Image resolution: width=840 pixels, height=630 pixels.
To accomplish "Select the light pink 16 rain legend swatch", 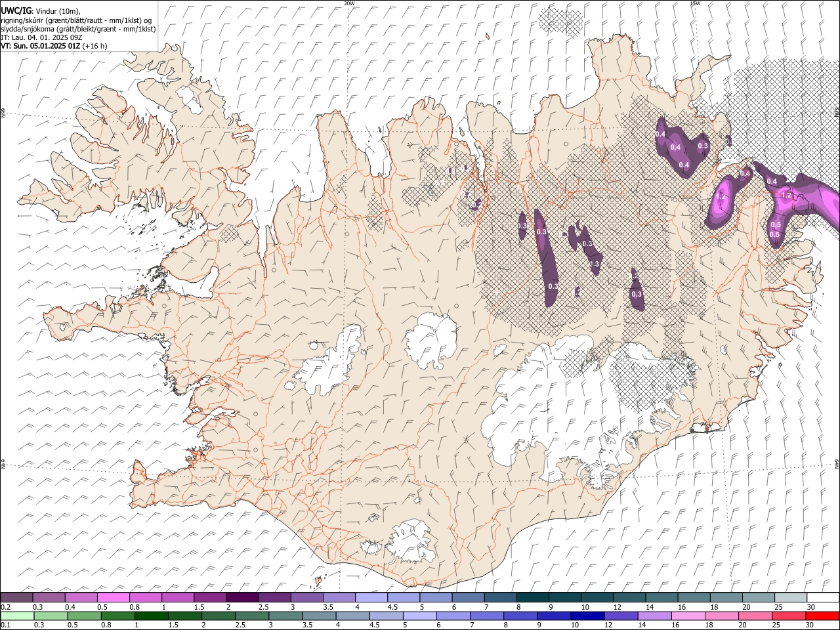I will coord(688,616).
